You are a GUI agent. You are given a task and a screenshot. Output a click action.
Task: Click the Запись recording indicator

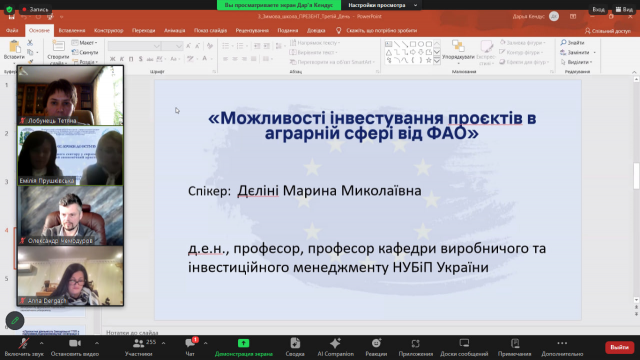tap(35, 9)
